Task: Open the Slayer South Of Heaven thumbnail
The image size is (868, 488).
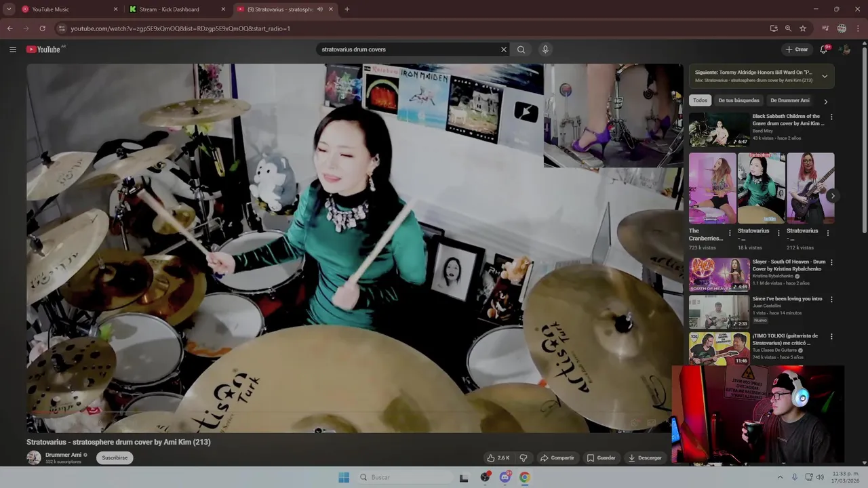Action: click(719, 274)
